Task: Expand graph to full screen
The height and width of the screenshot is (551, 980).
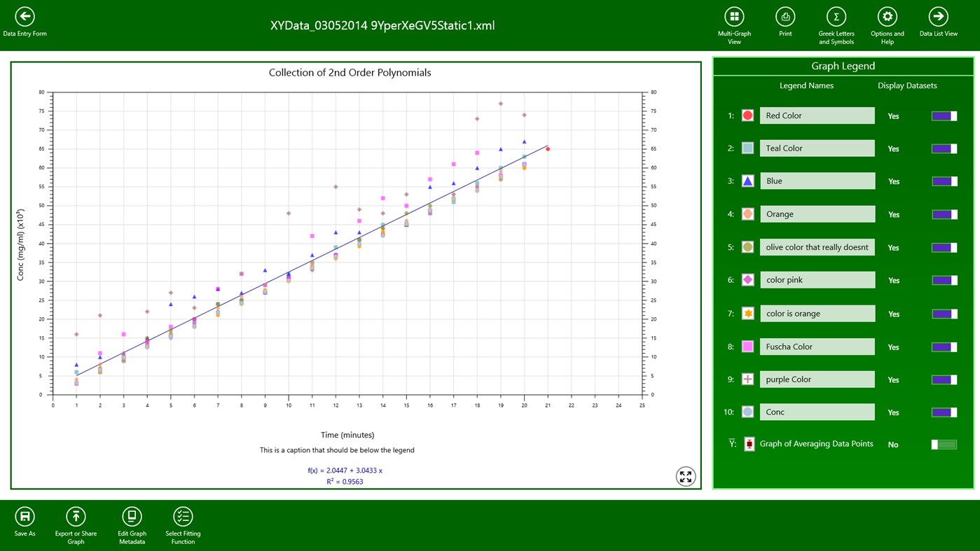Action: tap(685, 477)
